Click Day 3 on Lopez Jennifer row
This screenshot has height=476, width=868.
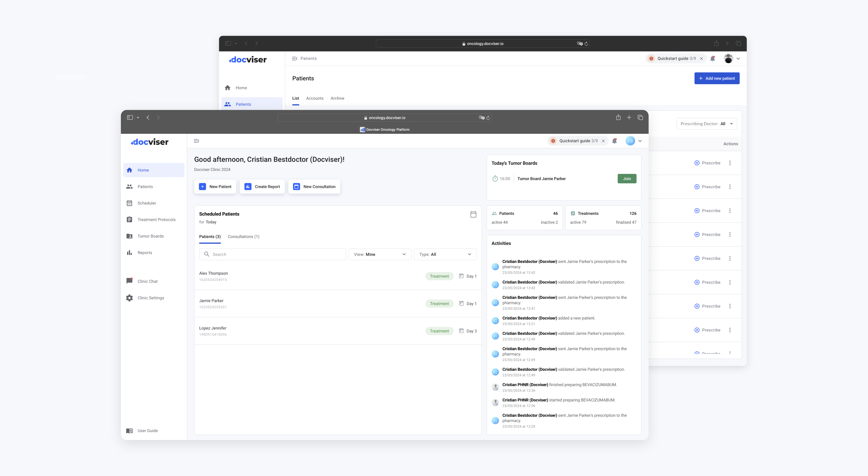[468, 331]
